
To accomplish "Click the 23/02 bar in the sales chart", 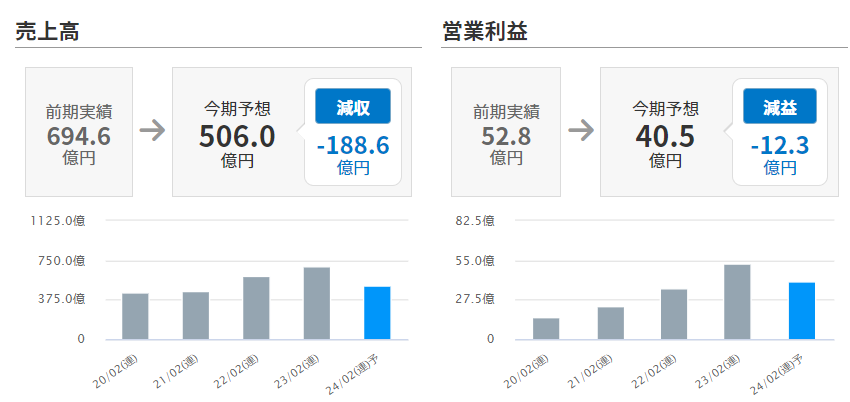I will [317, 303].
